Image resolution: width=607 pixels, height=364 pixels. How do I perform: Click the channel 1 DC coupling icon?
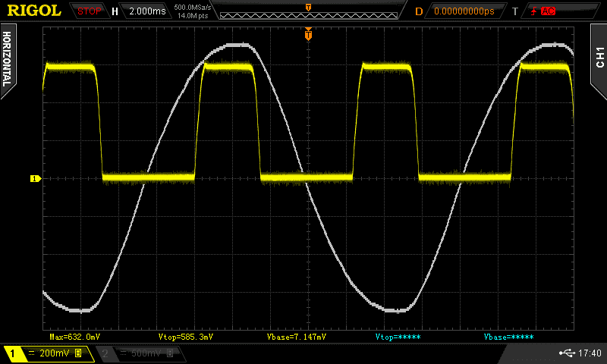click(32, 353)
